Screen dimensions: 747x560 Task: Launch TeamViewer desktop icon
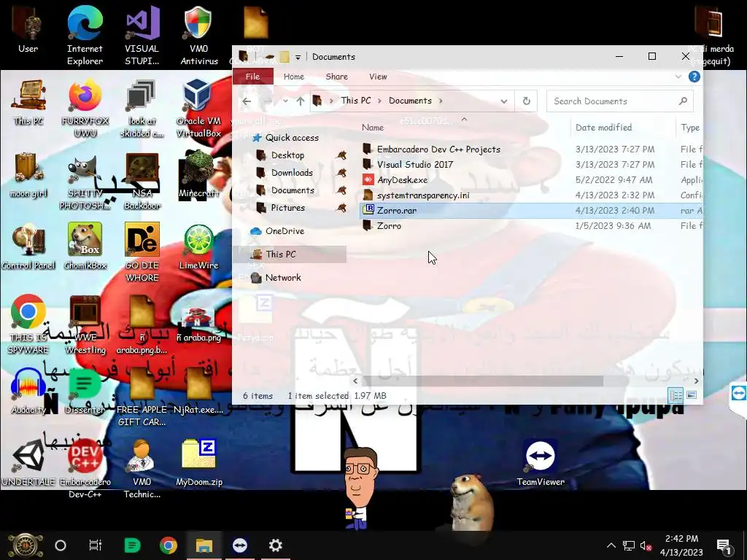click(x=541, y=463)
